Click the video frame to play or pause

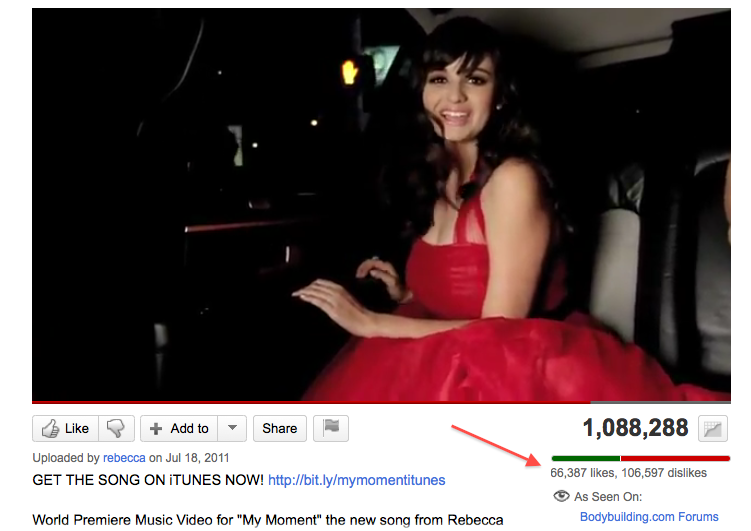click(380, 200)
